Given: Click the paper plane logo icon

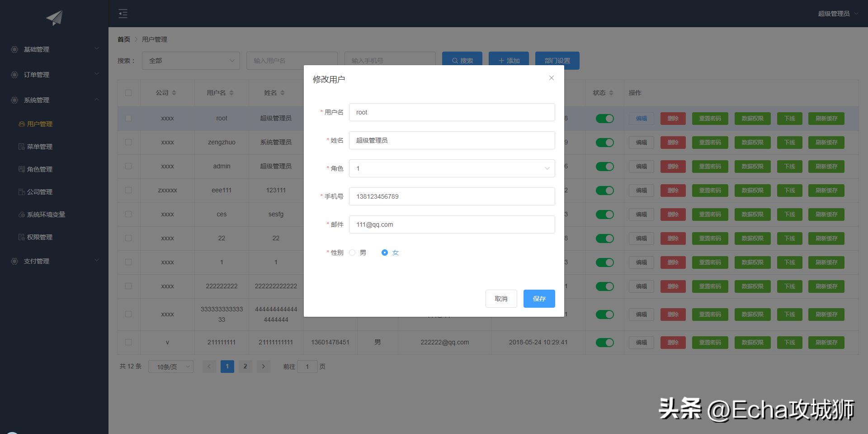Looking at the screenshot, I should [54, 17].
